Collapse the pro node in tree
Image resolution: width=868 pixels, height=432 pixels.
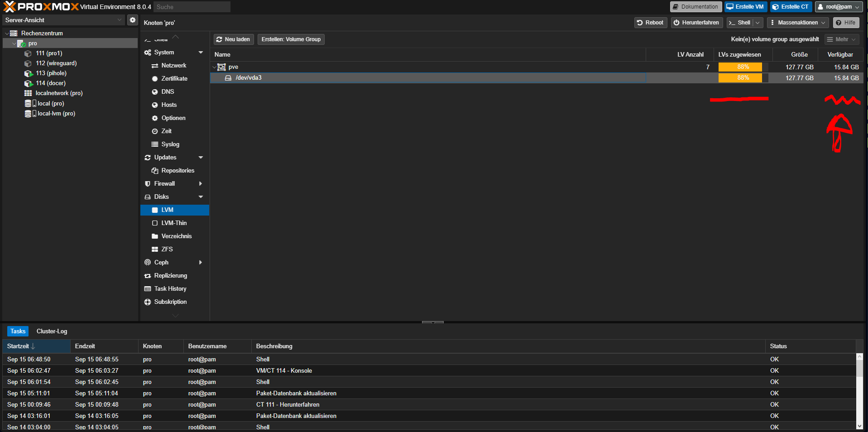click(14, 43)
